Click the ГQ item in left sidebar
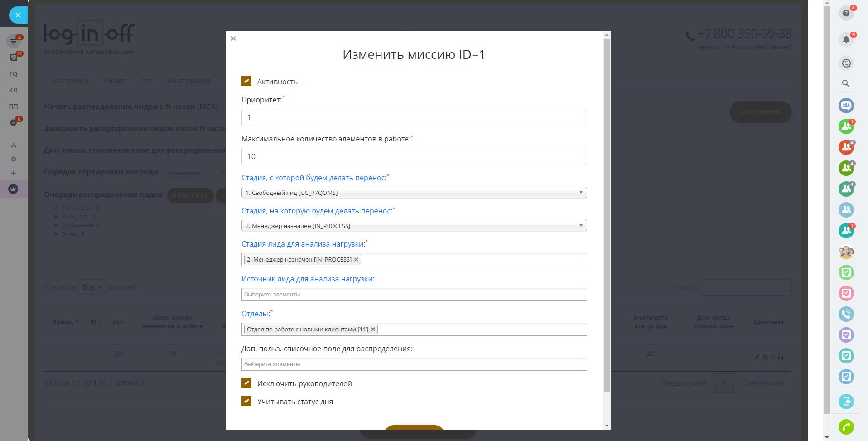Image resolution: width=868 pixels, height=441 pixels. point(13,74)
